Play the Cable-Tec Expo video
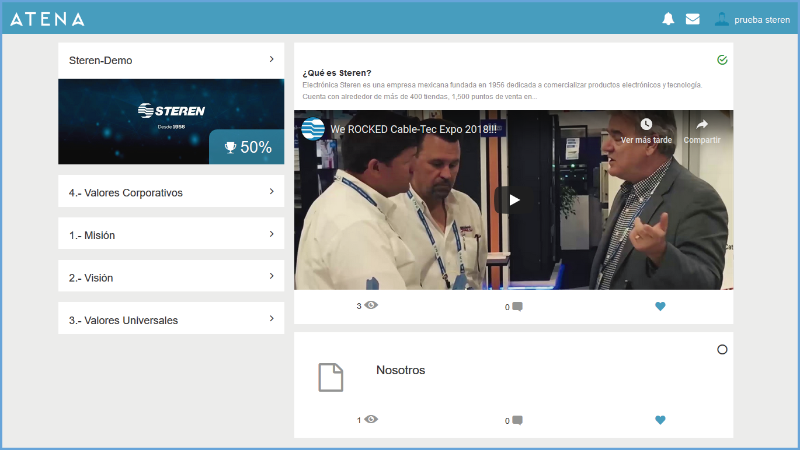The height and width of the screenshot is (450, 800). (513, 200)
